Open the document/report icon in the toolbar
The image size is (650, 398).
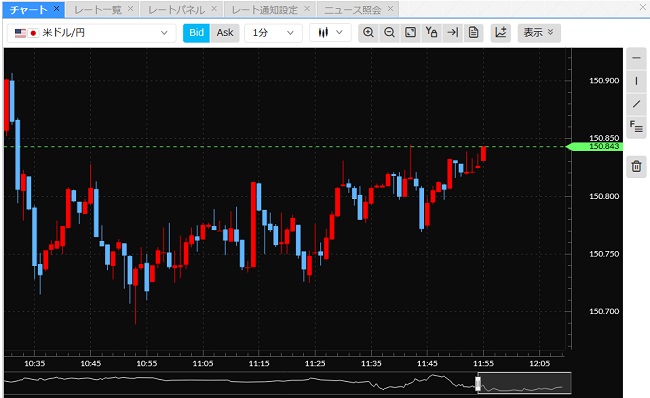473,32
